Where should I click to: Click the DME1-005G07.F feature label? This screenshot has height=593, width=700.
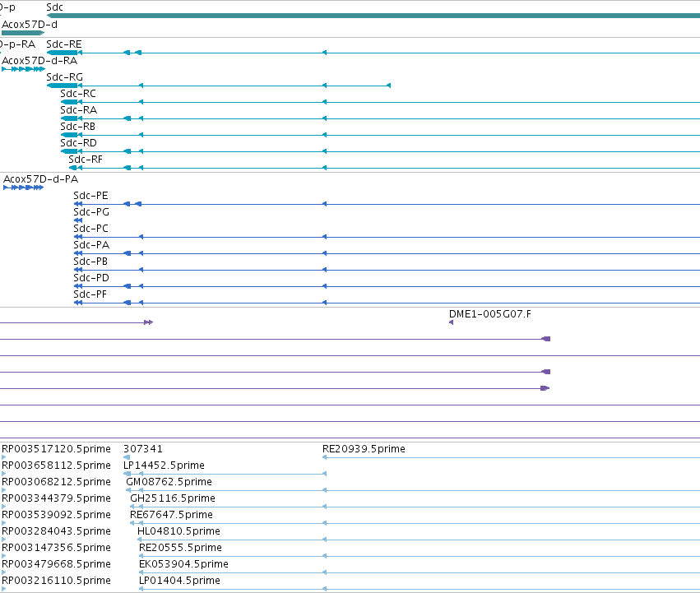click(490, 314)
